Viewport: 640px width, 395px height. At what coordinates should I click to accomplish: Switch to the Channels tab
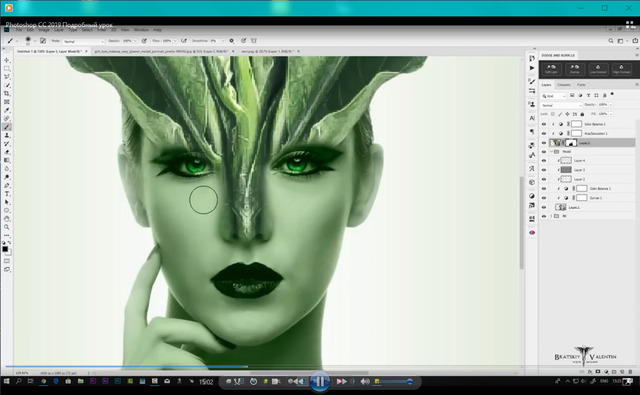[x=564, y=85]
